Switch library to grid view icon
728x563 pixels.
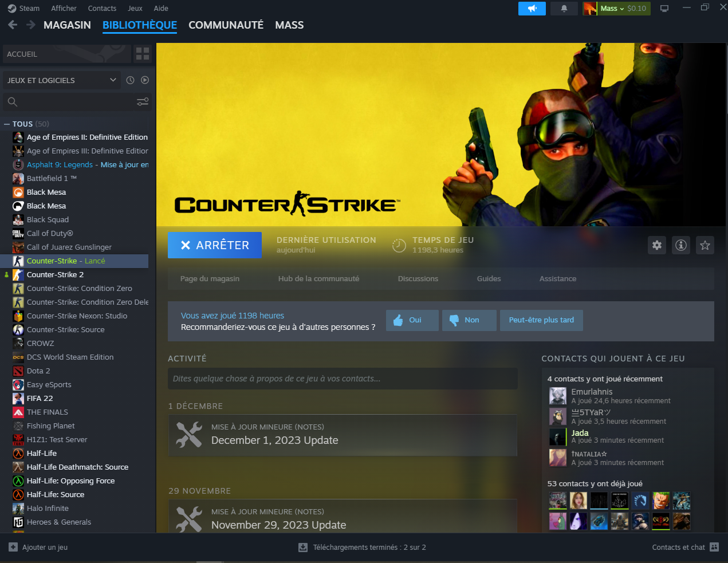tap(143, 54)
